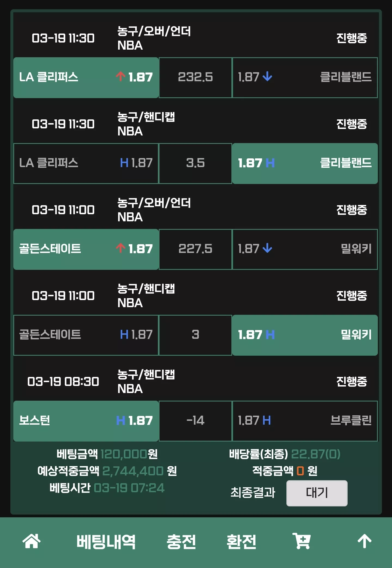Select 골든스테이트 over option with red arrow
This screenshot has width=392, height=568.
(86, 249)
